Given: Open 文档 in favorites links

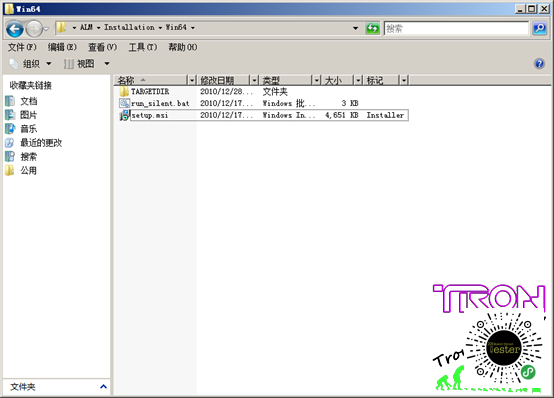Looking at the screenshot, I should tap(28, 101).
